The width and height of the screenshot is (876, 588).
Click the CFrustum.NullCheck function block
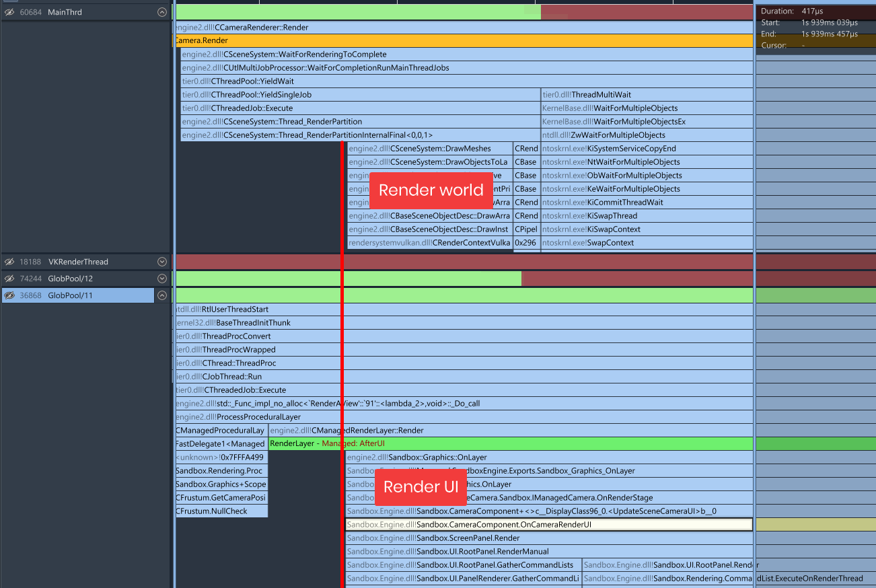click(221, 511)
